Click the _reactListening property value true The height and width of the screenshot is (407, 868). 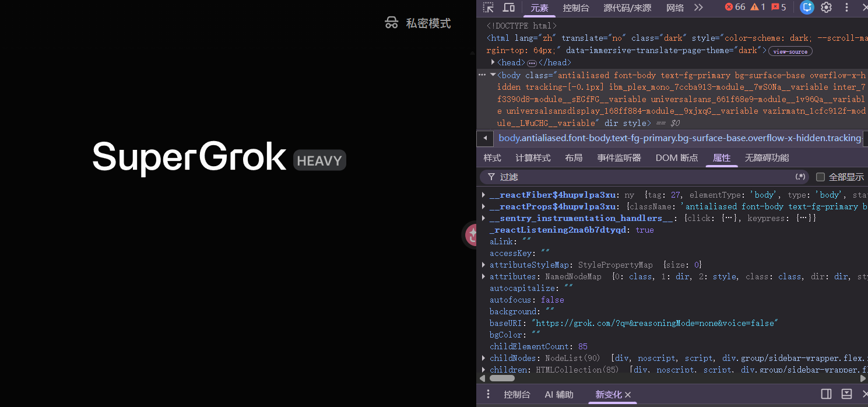pyautogui.click(x=645, y=230)
